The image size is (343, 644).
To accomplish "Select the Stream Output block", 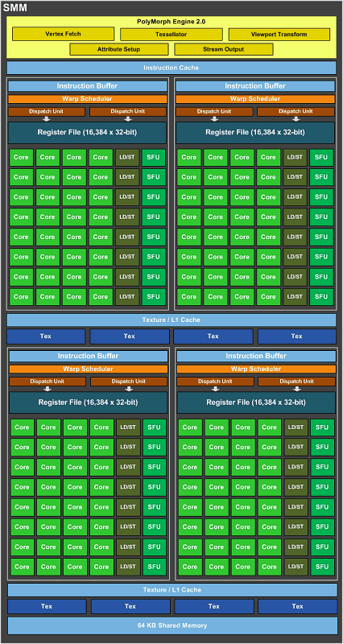I will (x=224, y=49).
